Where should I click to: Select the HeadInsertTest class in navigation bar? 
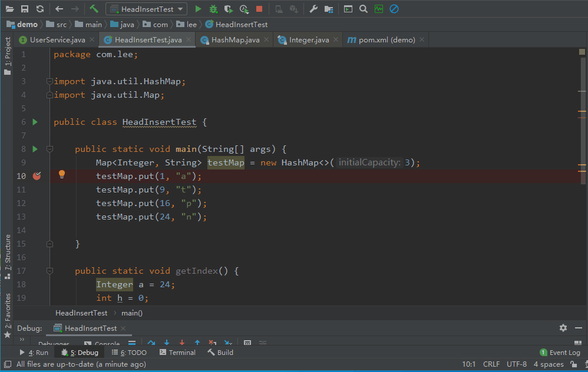(237, 25)
